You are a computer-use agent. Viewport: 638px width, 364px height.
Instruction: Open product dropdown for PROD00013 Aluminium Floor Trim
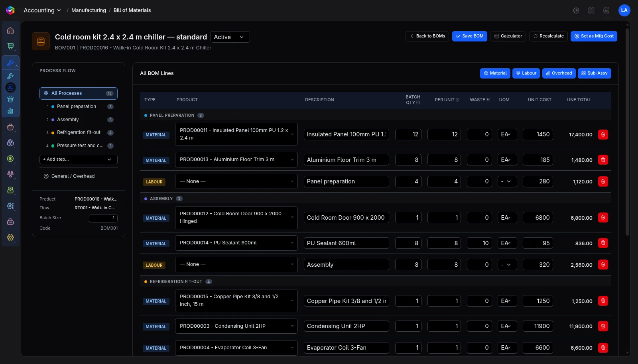[236, 159]
